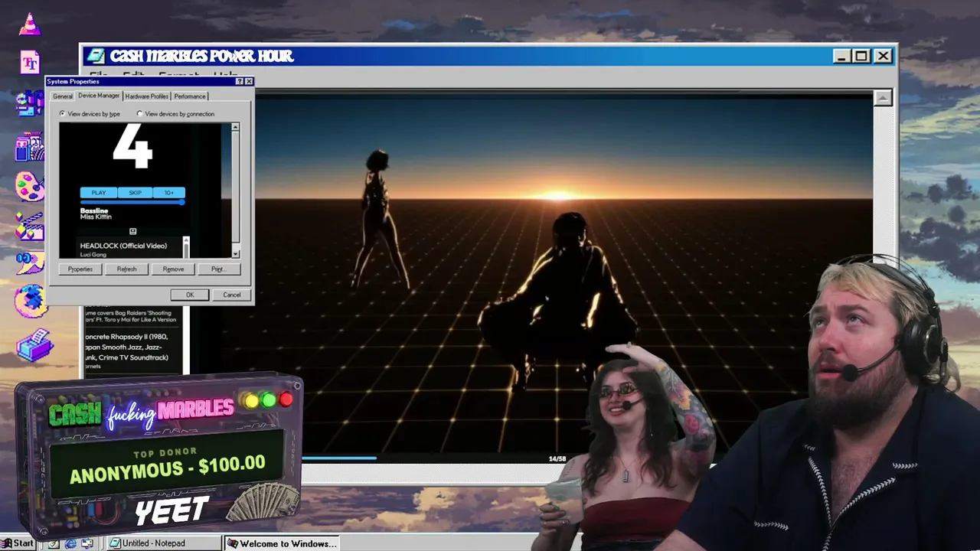Click the Miss Kittin artist name

point(96,217)
